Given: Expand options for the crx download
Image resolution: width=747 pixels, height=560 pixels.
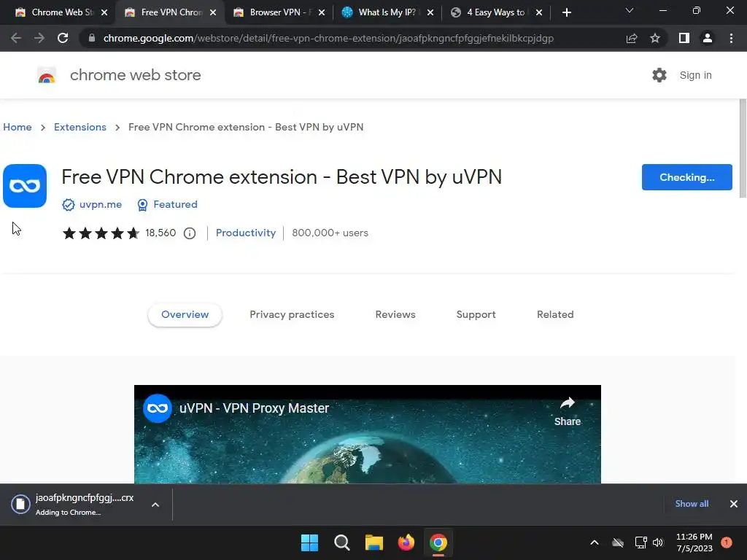Looking at the screenshot, I should point(155,505).
